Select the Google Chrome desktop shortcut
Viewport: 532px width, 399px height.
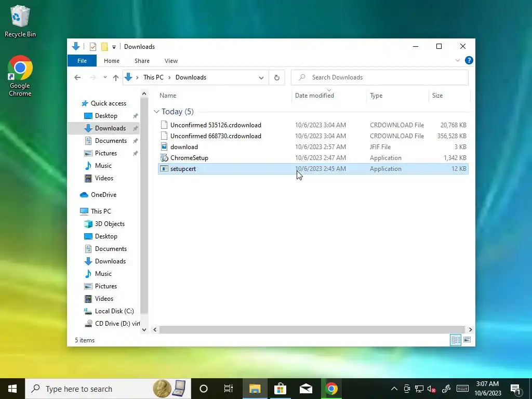point(20,76)
